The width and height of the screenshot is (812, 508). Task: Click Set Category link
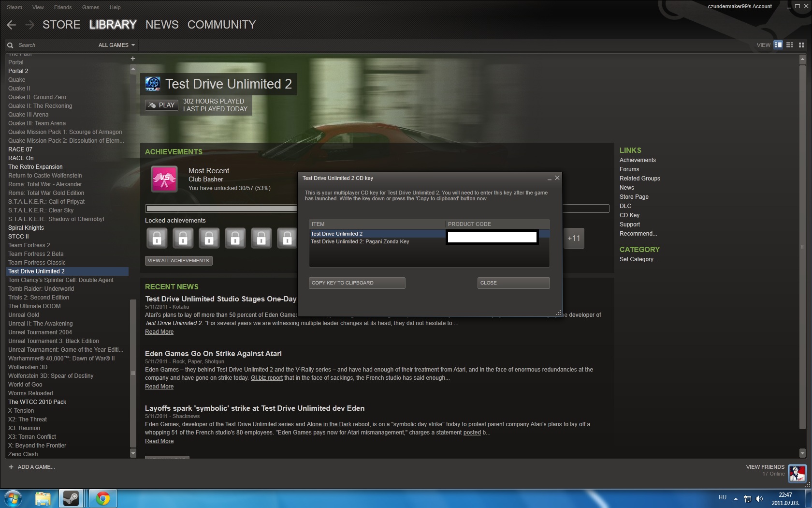point(638,259)
